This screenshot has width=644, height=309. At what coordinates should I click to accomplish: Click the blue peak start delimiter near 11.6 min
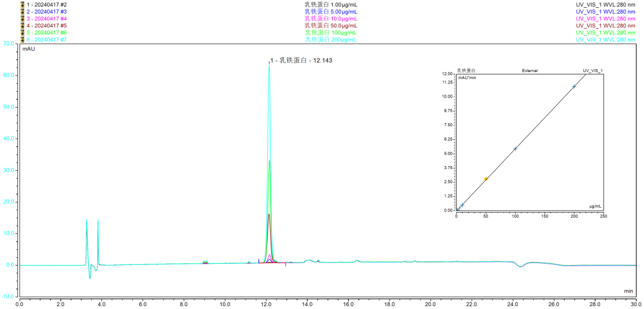pos(258,261)
